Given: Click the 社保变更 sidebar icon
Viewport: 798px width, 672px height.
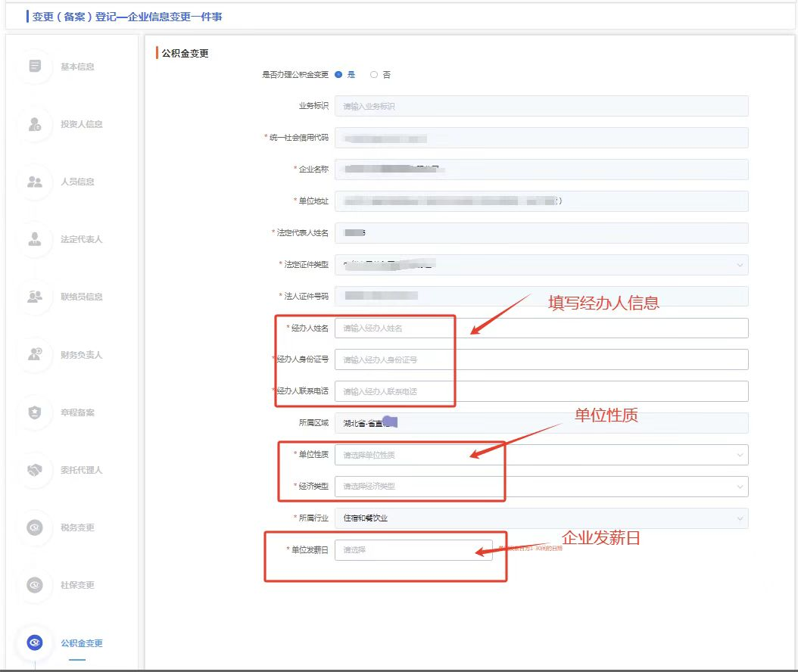Looking at the screenshot, I should pyautogui.click(x=35, y=585).
